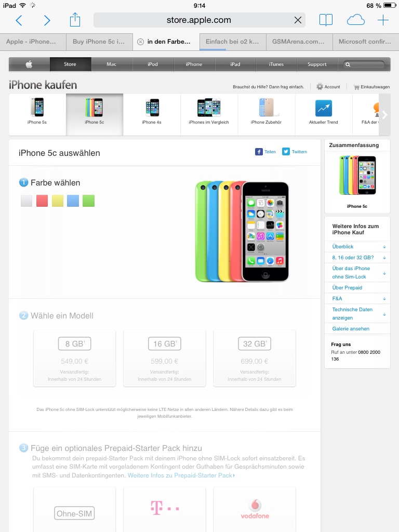Select the 16 GB model option

(165, 358)
